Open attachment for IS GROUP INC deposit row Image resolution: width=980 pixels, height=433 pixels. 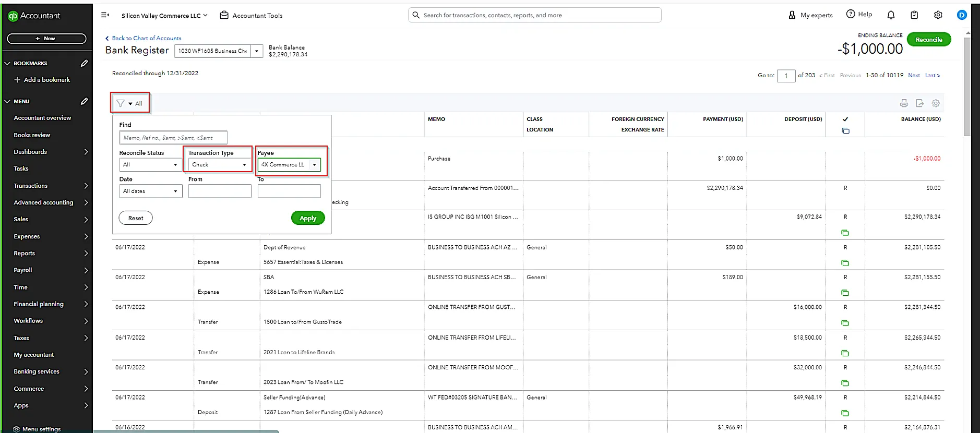point(845,233)
